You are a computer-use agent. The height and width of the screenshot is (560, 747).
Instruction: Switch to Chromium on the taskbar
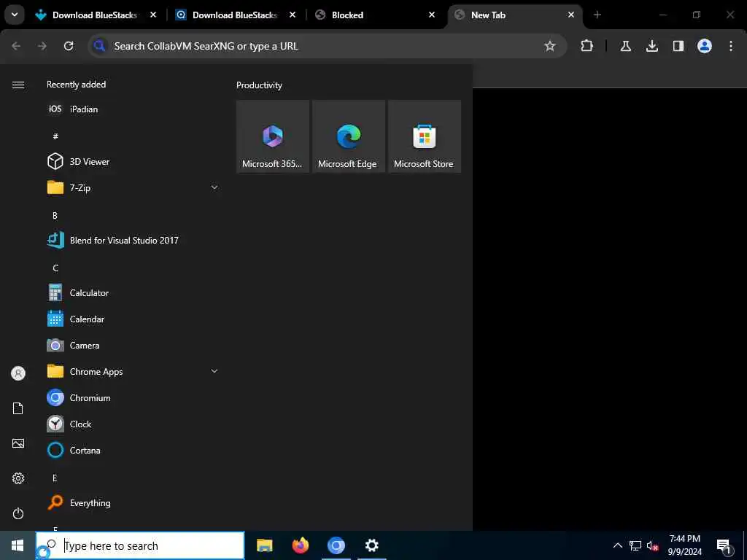click(x=336, y=545)
